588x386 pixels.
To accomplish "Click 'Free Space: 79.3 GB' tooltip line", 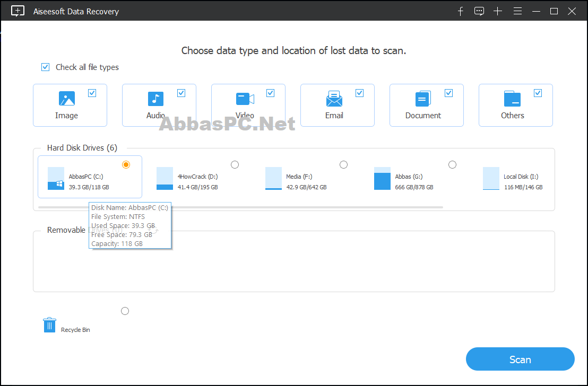I will pos(122,234).
